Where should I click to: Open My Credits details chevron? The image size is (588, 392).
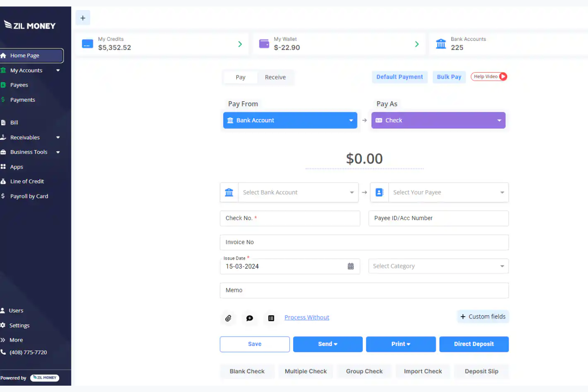pos(240,44)
